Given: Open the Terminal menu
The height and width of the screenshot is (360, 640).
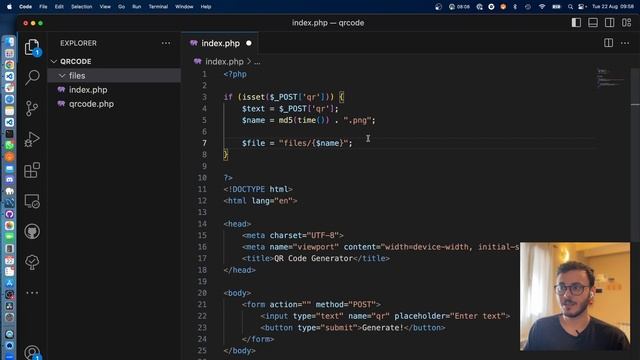Looking at the screenshot, I should 158,7.
